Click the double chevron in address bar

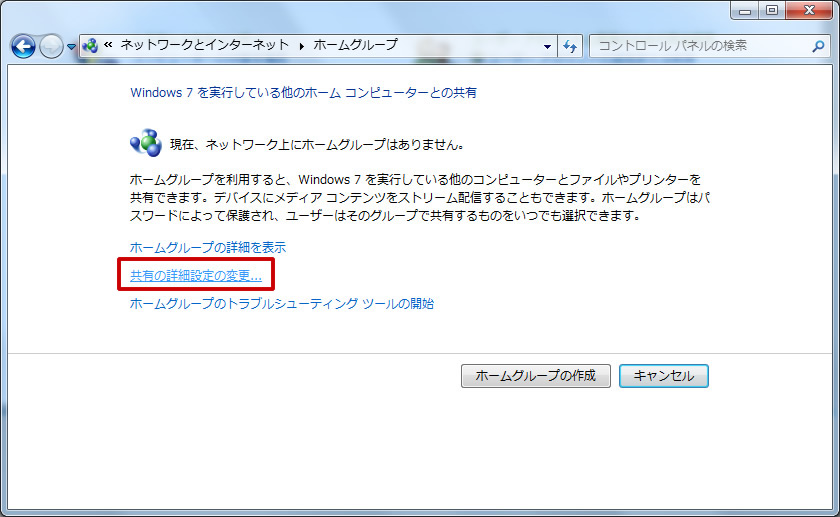coord(108,45)
